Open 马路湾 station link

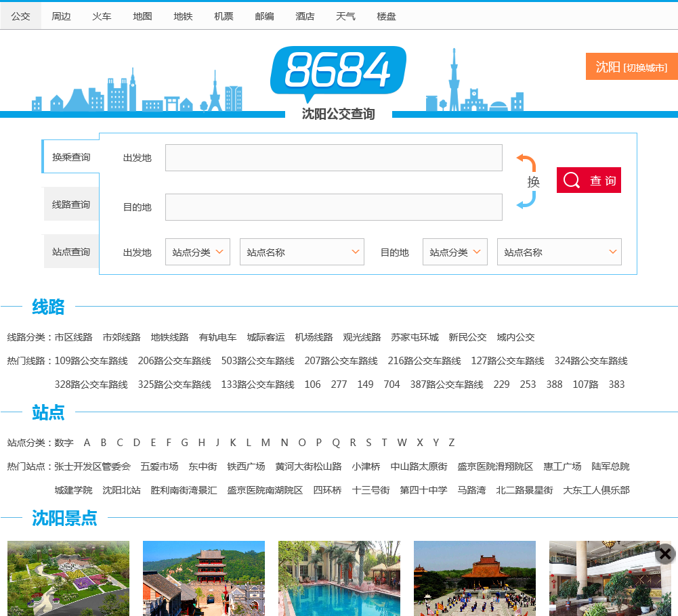point(471,490)
